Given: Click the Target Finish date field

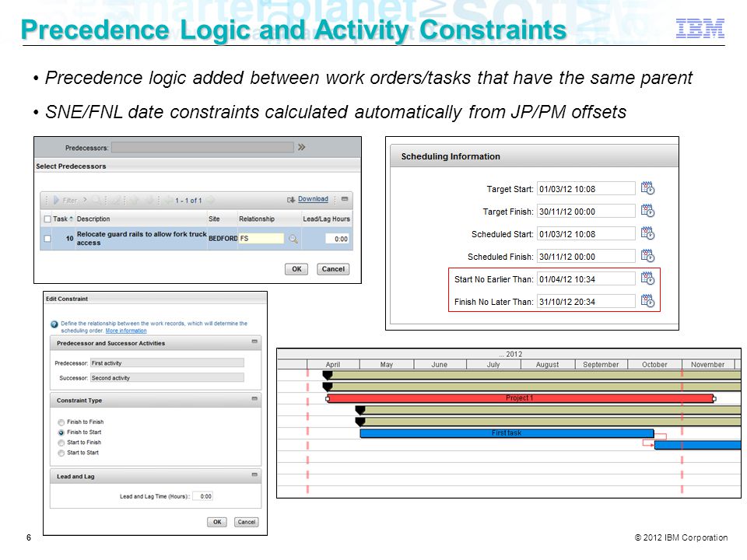Looking at the screenshot, I should pos(586,211).
